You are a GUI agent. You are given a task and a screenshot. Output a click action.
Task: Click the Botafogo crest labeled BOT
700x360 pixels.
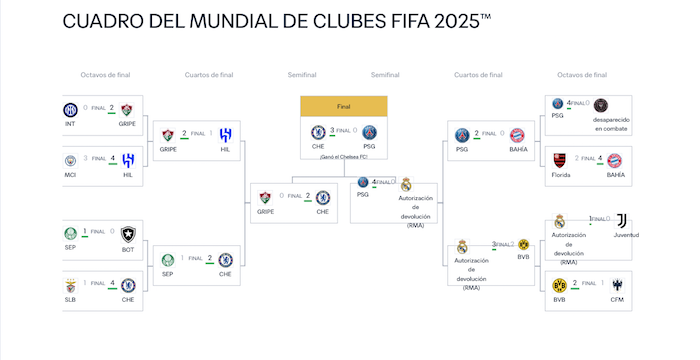[x=128, y=234]
